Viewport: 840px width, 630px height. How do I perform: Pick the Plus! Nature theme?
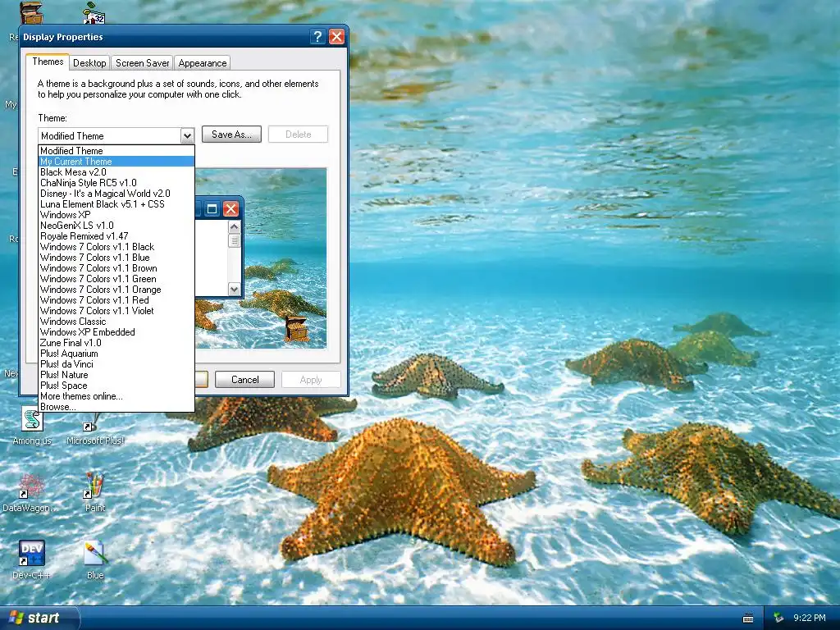(116, 375)
